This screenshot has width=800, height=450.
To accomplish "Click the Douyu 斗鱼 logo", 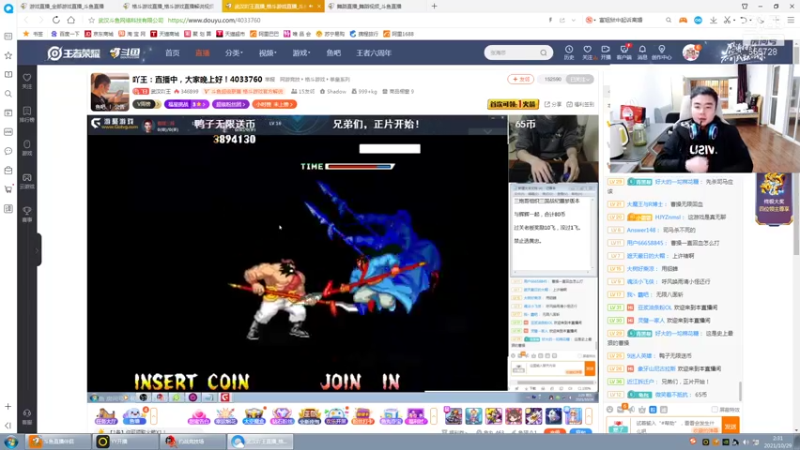I will point(125,53).
